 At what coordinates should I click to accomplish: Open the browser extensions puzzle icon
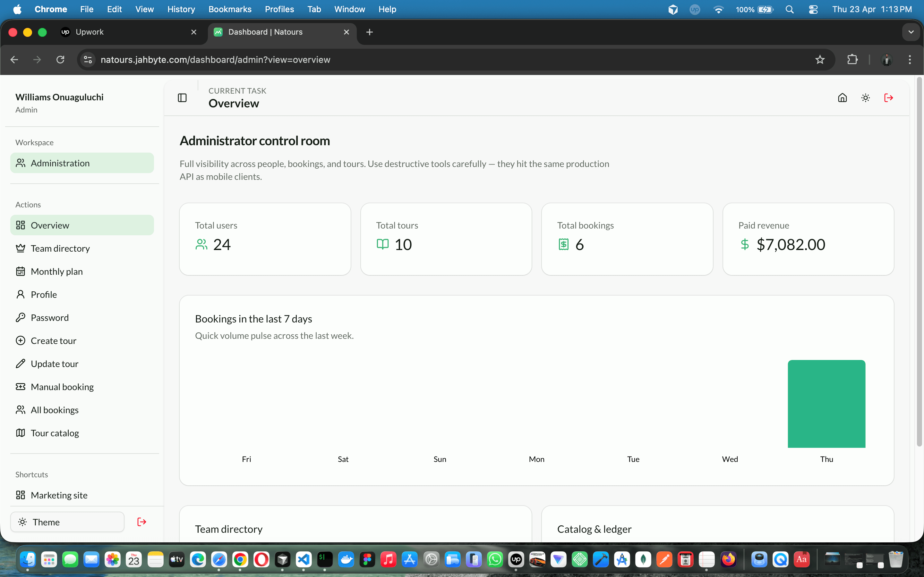(x=852, y=60)
